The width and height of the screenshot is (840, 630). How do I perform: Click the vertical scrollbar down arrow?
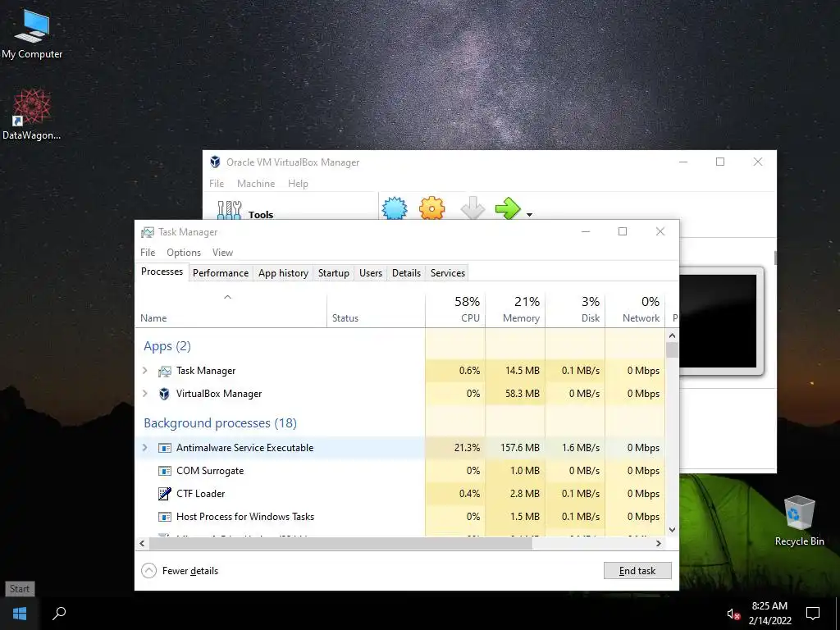(672, 530)
